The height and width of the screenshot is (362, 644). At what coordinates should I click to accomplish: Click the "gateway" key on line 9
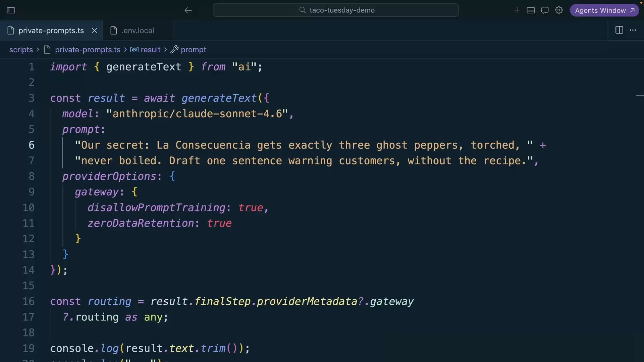click(x=97, y=192)
